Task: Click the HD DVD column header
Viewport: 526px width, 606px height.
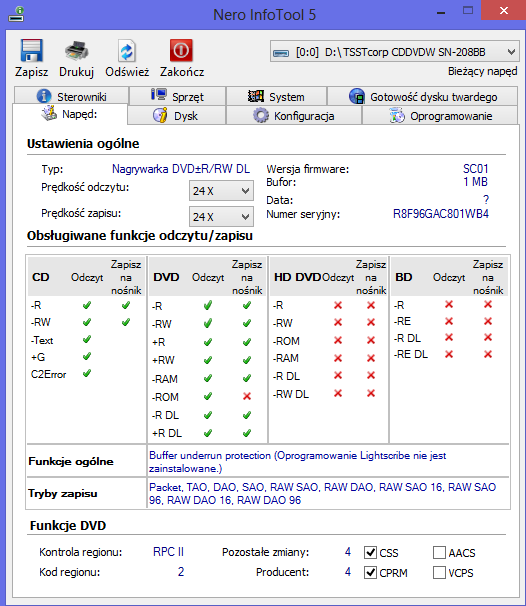Action: 297,277
